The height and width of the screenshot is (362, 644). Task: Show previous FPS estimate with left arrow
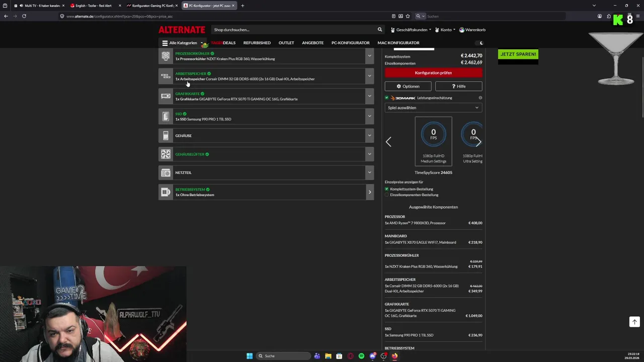(388, 142)
